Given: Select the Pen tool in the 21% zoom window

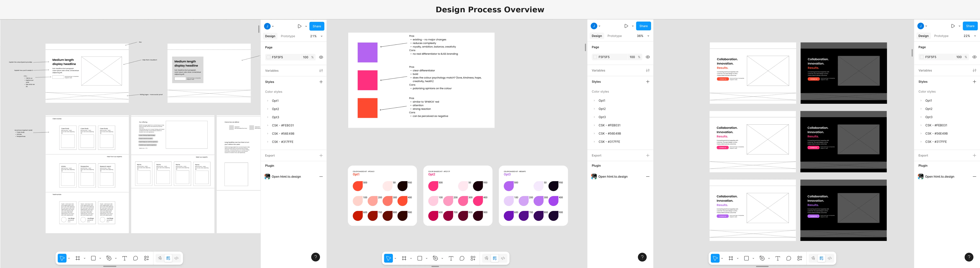Looking at the screenshot, I should [x=109, y=258].
